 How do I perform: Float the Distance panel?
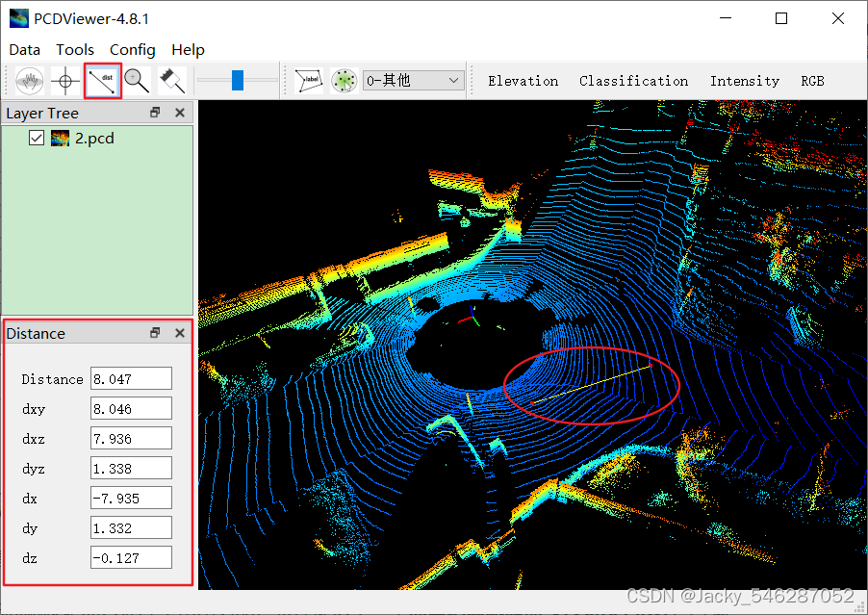(155, 333)
